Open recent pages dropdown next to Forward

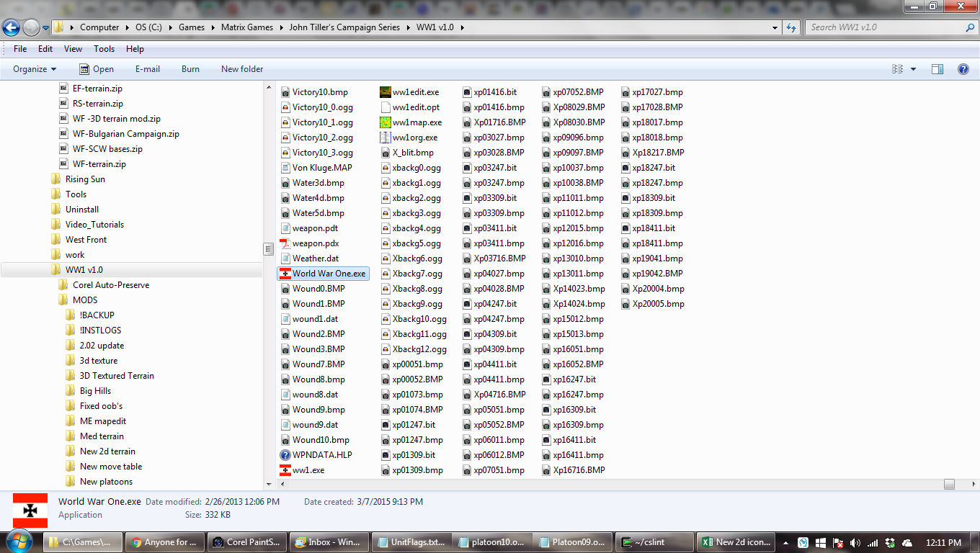pyautogui.click(x=46, y=28)
